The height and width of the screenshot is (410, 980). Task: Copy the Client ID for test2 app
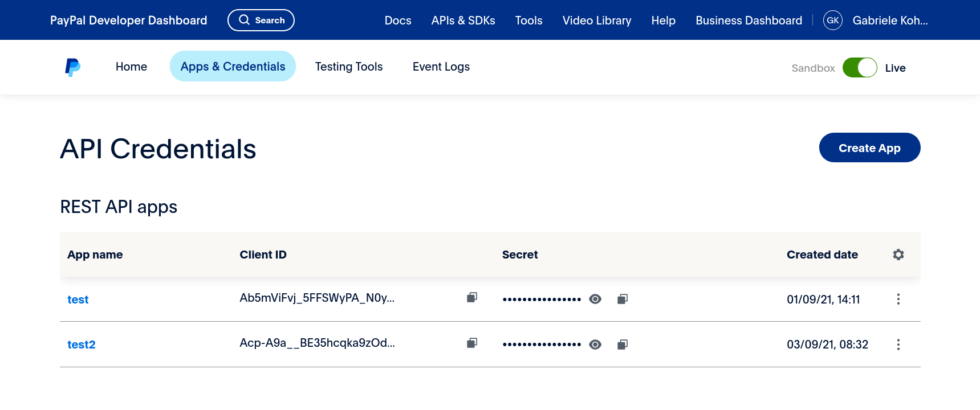(472, 343)
